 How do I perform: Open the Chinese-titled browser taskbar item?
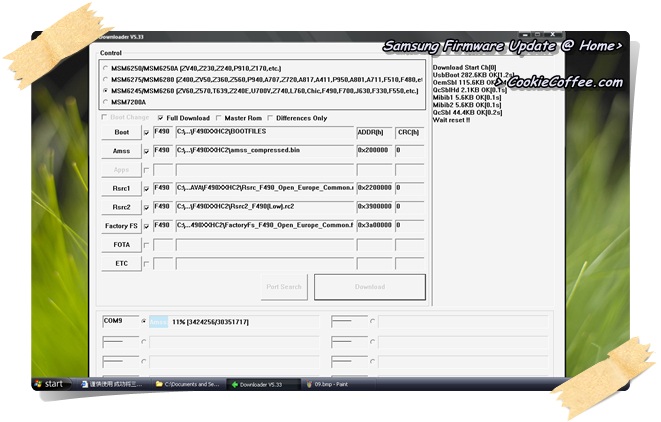pos(114,384)
